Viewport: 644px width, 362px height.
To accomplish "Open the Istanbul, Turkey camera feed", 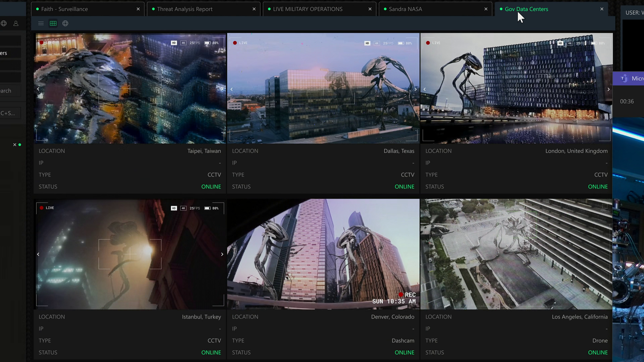I will tap(130, 254).
